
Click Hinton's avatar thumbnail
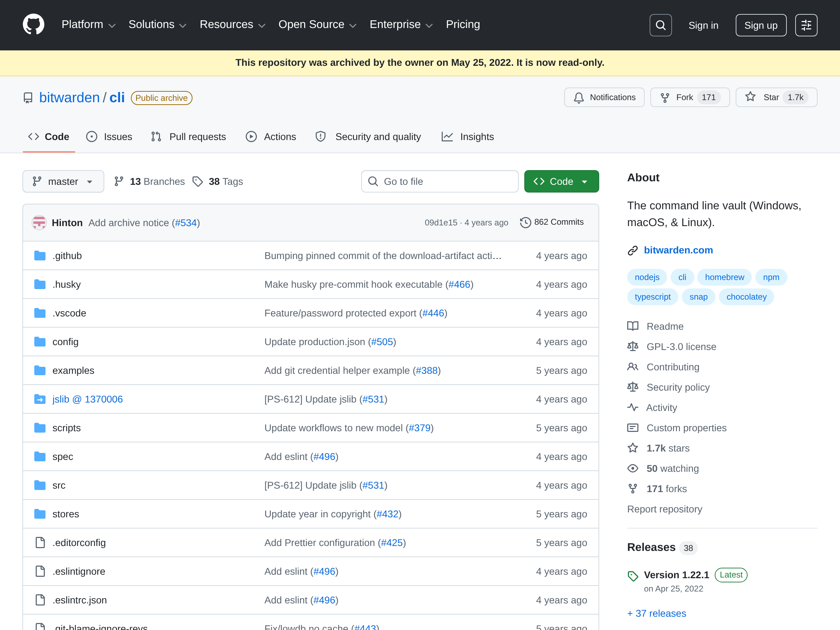pyautogui.click(x=39, y=223)
